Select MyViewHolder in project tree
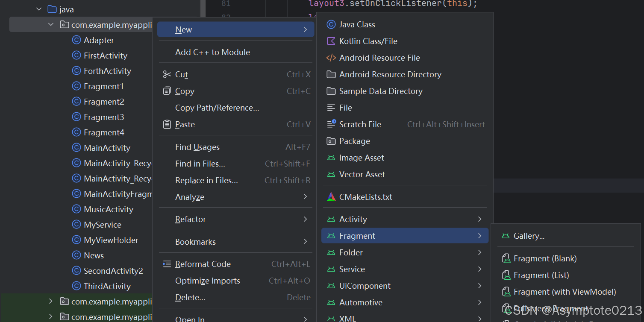 tap(111, 240)
